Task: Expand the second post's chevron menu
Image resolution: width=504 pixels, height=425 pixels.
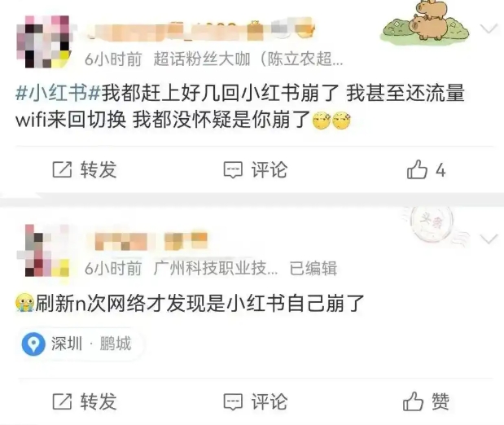Action: click(x=489, y=239)
